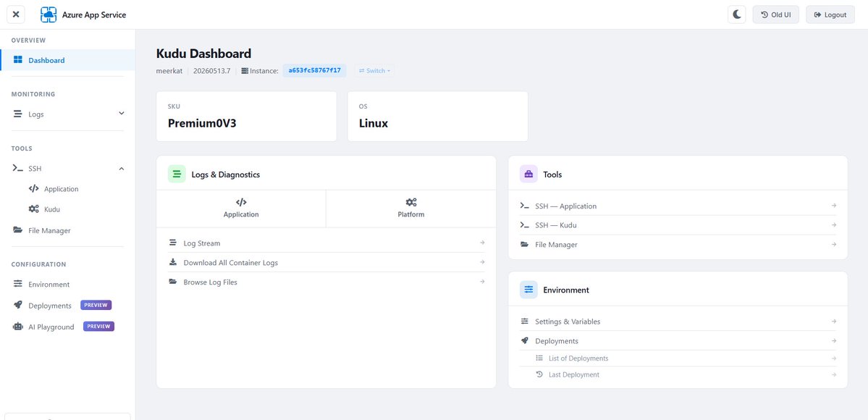
Task: Open Browse Log Files
Action: (326, 282)
